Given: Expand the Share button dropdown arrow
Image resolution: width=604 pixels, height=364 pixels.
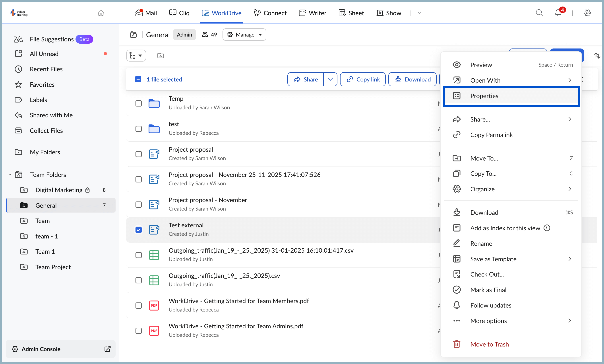Looking at the screenshot, I should coord(330,79).
